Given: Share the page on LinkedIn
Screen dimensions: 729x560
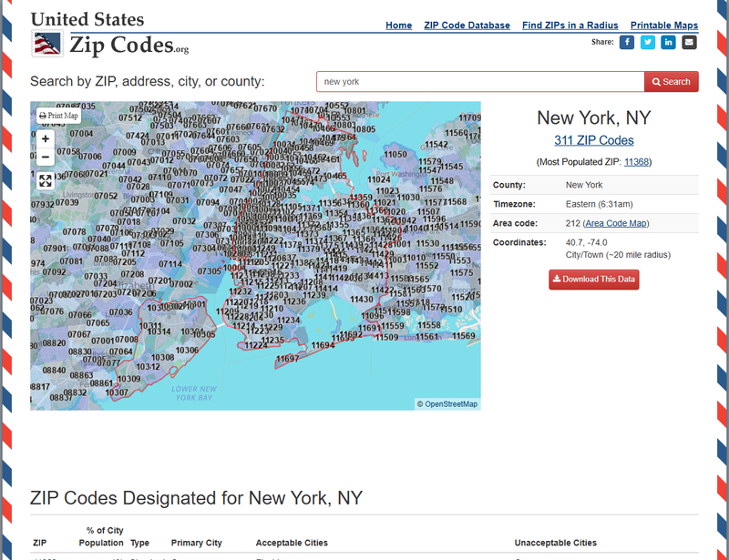Looking at the screenshot, I should click(668, 42).
